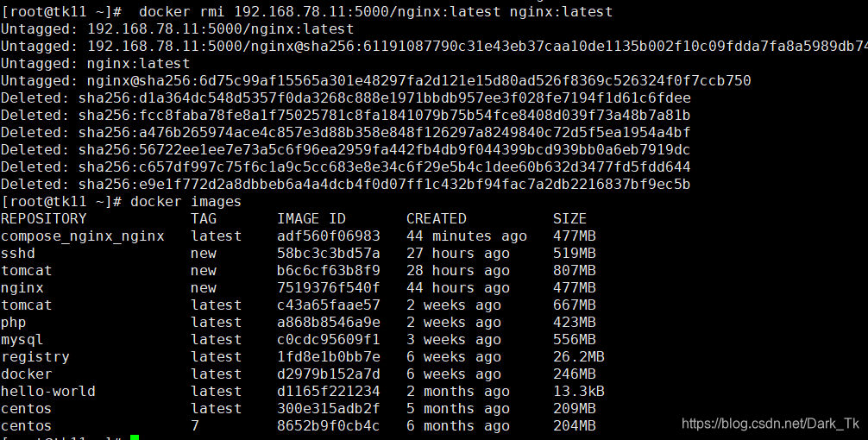Click image ID d2979b152a7d

[328, 374]
